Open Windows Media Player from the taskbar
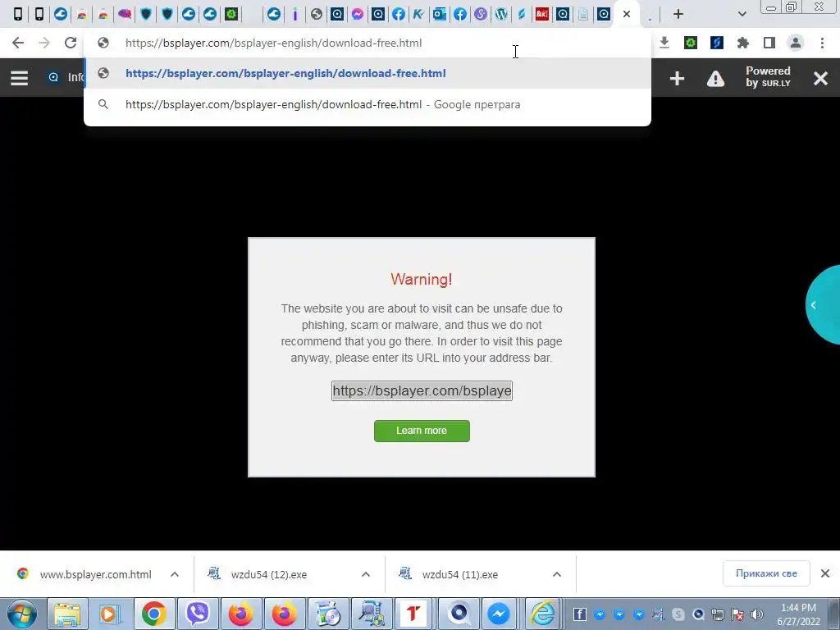This screenshot has width=840, height=630. (x=110, y=614)
